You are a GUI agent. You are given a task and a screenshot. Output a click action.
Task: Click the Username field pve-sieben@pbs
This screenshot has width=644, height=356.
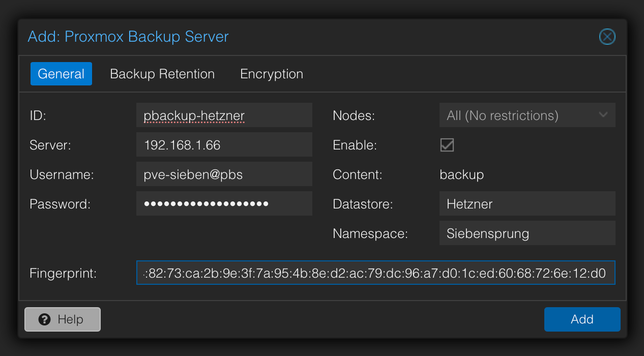pyautogui.click(x=224, y=174)
